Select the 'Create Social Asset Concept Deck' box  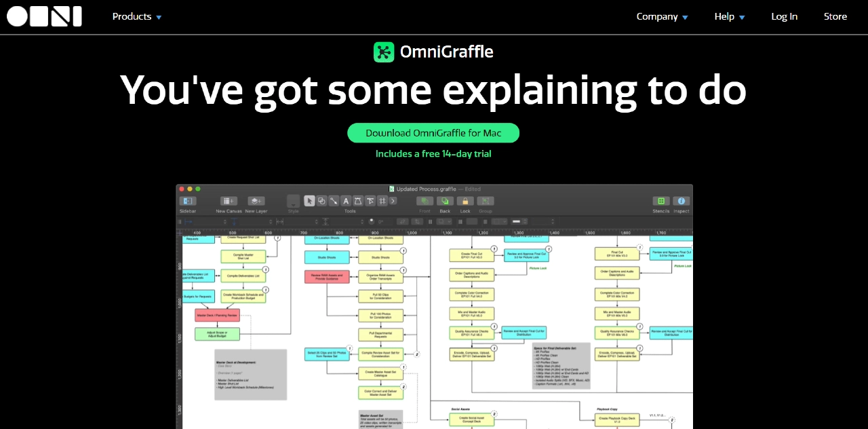point(472,420)
